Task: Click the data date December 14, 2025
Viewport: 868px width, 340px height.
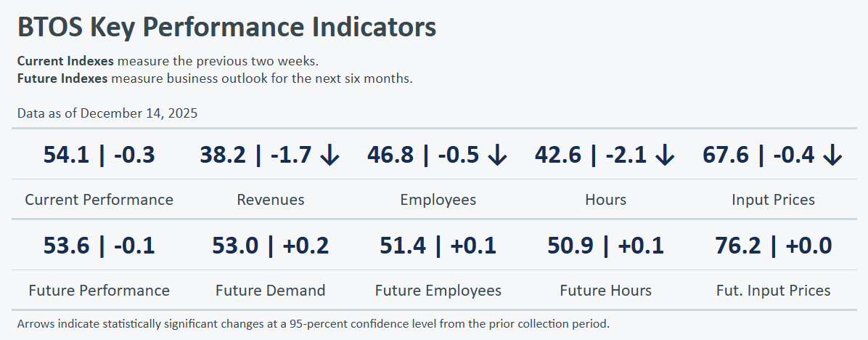Action: click(x=139, y=113)
